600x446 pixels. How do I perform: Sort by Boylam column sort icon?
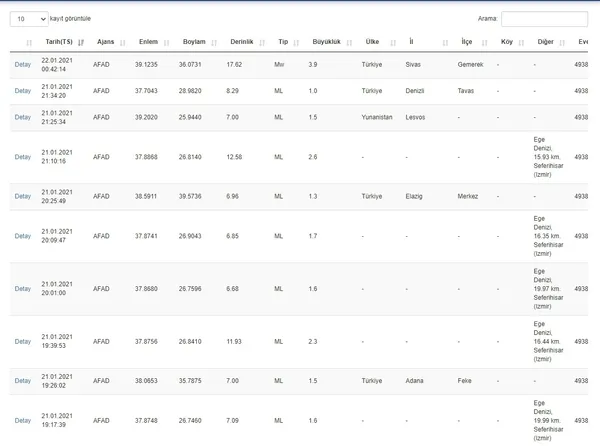coord(215,43)
